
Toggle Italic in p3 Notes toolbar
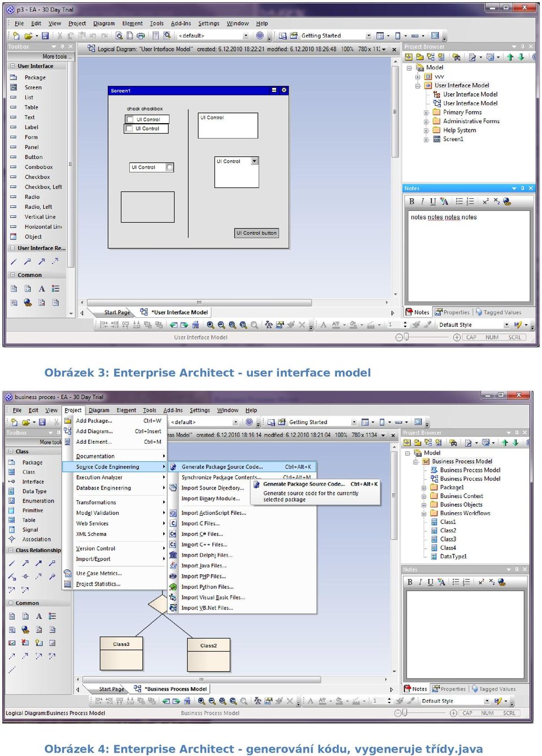(422, 202)
